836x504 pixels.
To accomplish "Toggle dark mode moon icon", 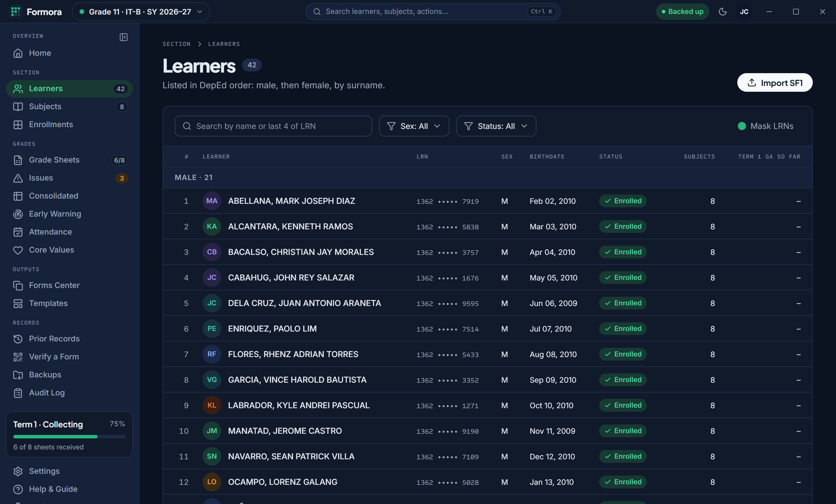I will 722,12.
